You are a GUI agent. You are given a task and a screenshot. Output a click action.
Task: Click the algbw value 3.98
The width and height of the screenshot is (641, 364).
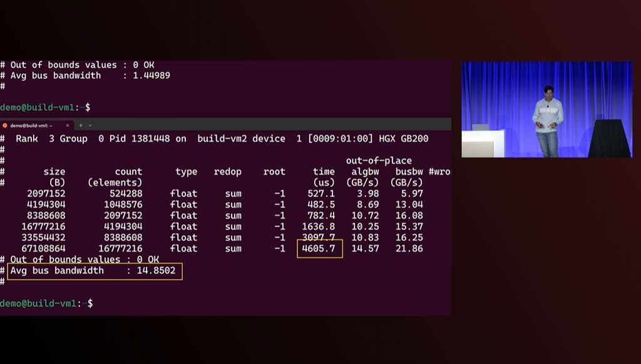point(368,194)
